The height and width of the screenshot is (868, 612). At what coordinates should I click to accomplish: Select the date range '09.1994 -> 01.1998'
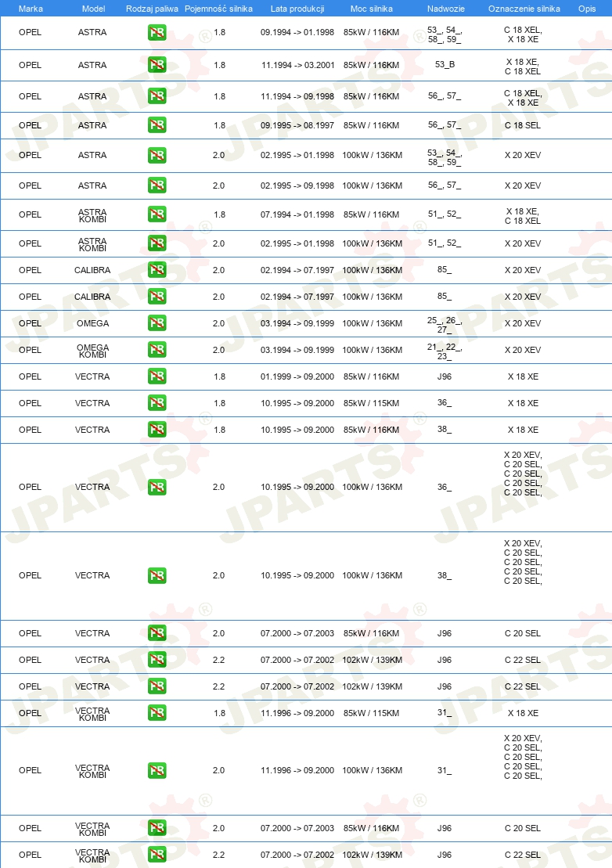(x=297, y=33)
